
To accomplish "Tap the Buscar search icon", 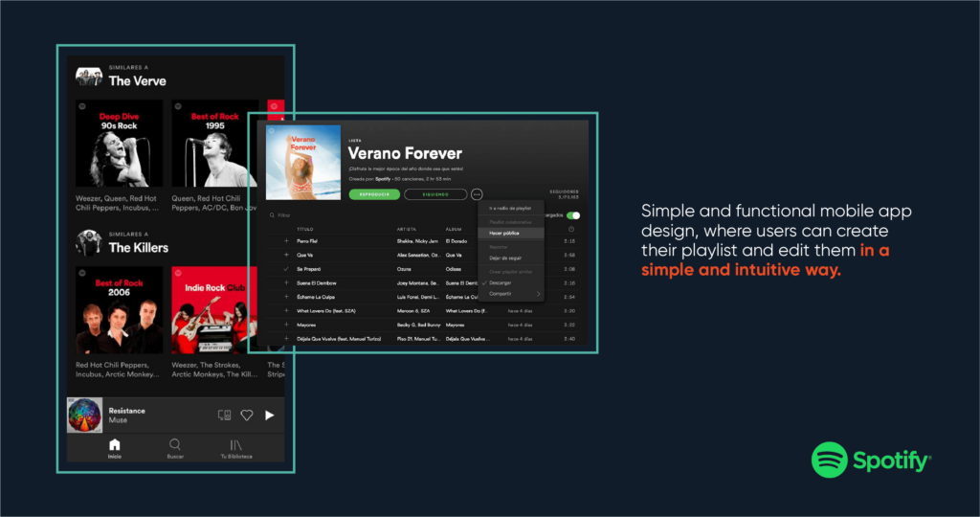I will click(175, 444).
